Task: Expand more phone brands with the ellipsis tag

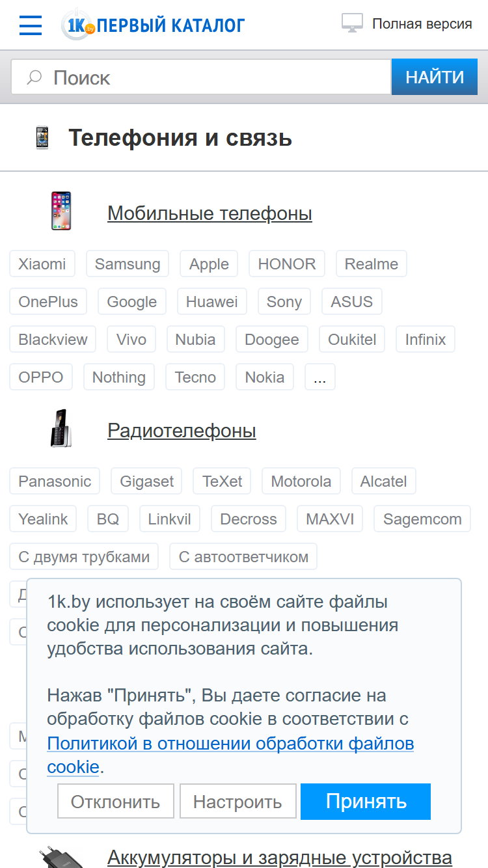Action: tap(319, 377)
